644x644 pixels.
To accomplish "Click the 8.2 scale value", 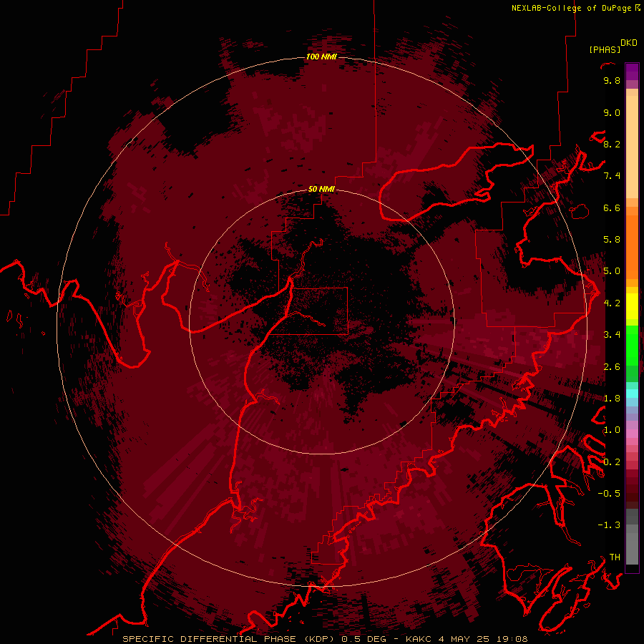I will (x=612, y=144).
